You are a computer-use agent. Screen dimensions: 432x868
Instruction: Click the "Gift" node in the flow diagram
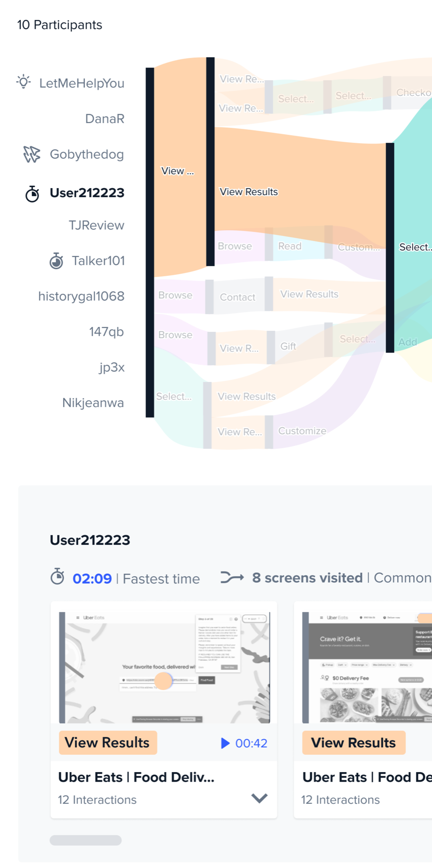click(x=288, y=346)
